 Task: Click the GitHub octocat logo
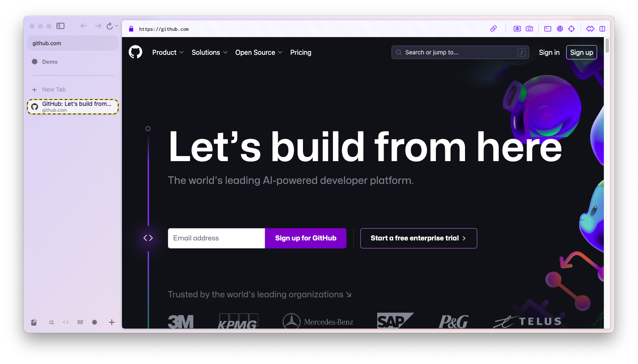tap(135, 52)
